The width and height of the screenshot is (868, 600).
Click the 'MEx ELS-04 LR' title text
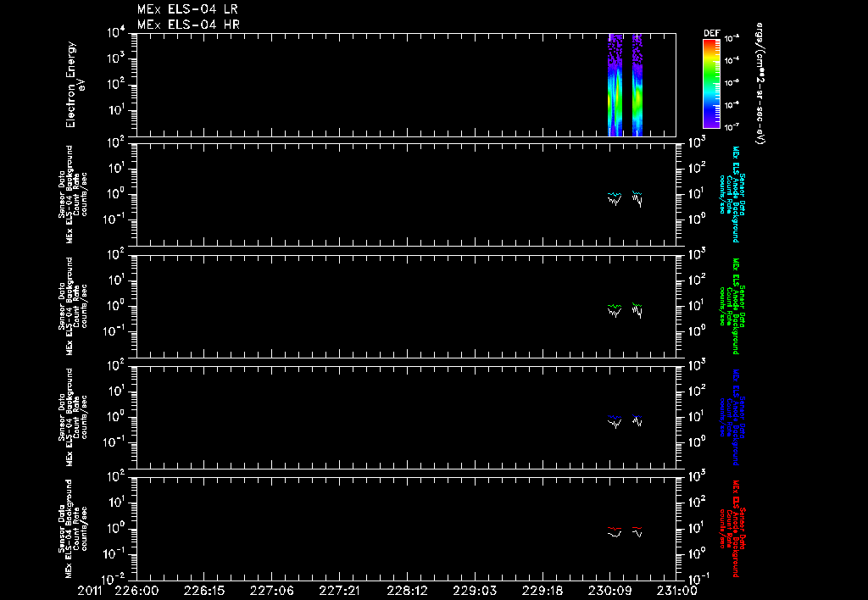point(187,9)
